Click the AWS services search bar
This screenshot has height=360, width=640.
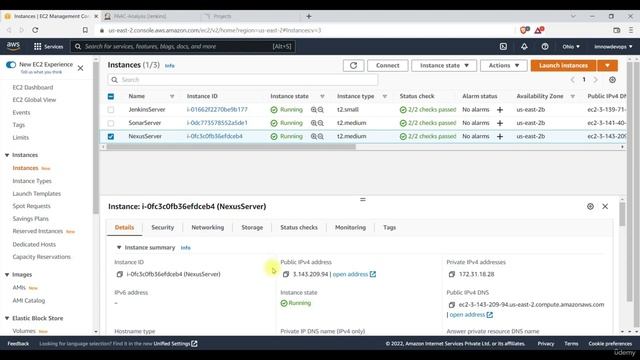(183, 47)
